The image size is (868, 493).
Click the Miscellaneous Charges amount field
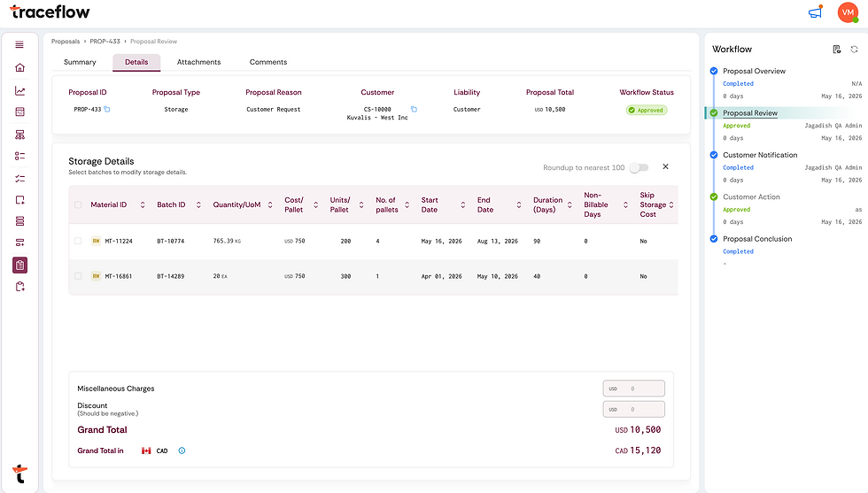point(634,389)
